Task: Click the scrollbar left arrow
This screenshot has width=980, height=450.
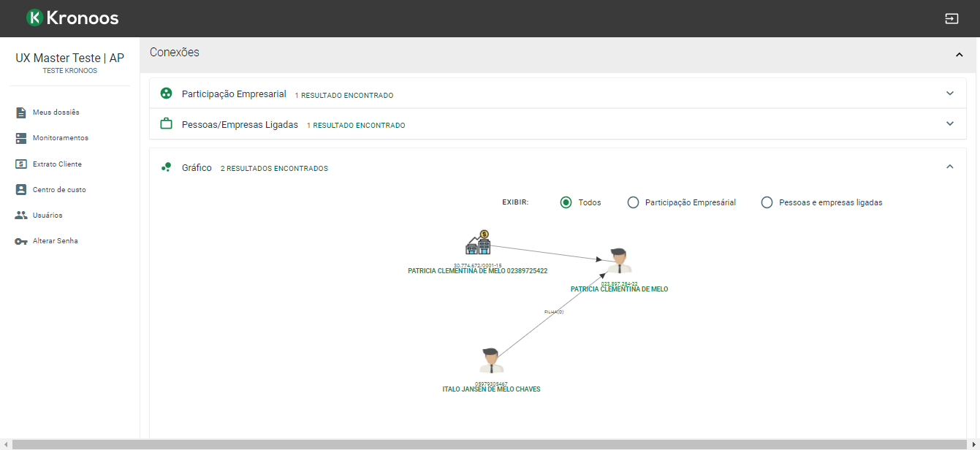Action: [5, 444]
